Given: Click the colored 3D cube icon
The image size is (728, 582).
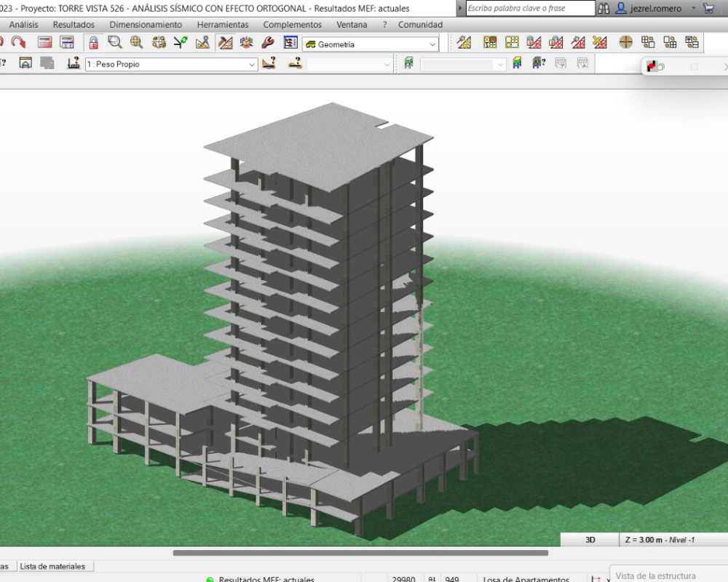Looking at the screenshot, I should pos(246,43).
